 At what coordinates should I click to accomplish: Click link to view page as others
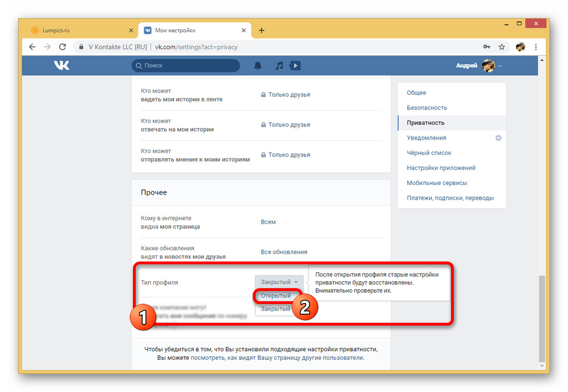coord(277,357)
